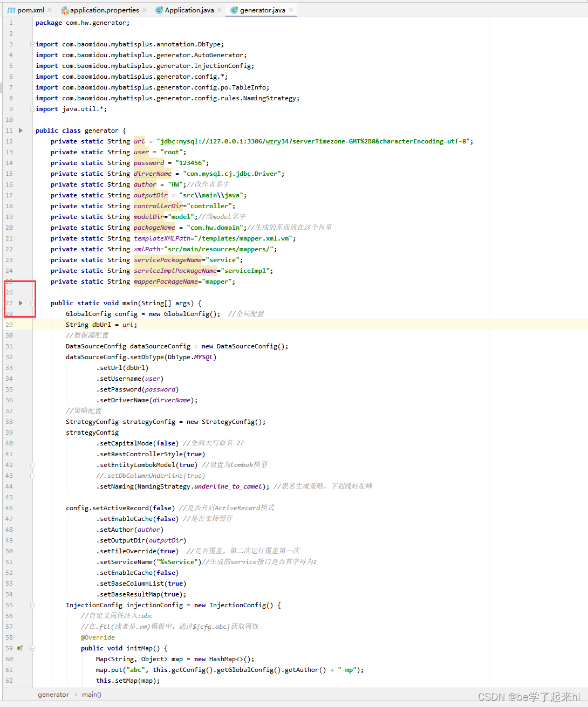
Task: Click the @Override annotation
Action: (98, 637)
